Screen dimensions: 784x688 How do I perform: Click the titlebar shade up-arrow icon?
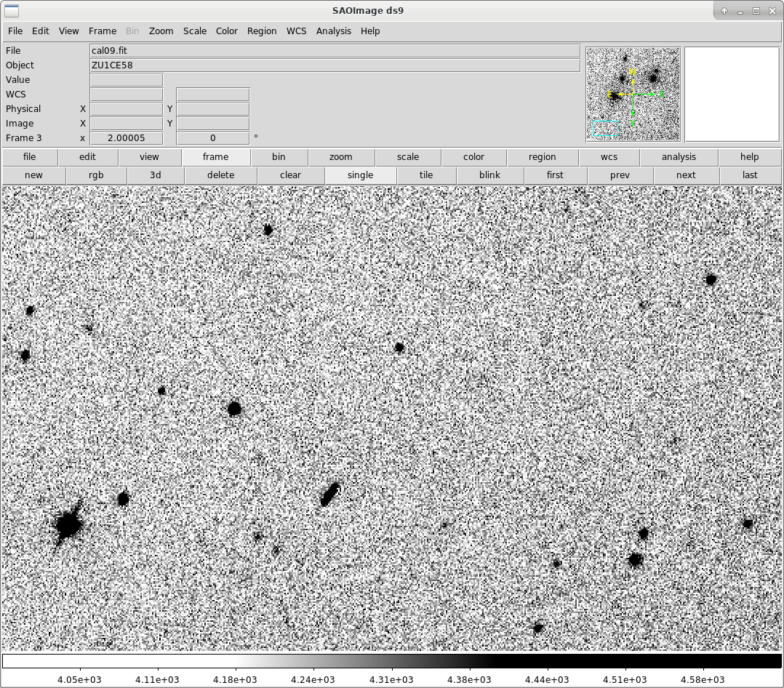(724, 11)
